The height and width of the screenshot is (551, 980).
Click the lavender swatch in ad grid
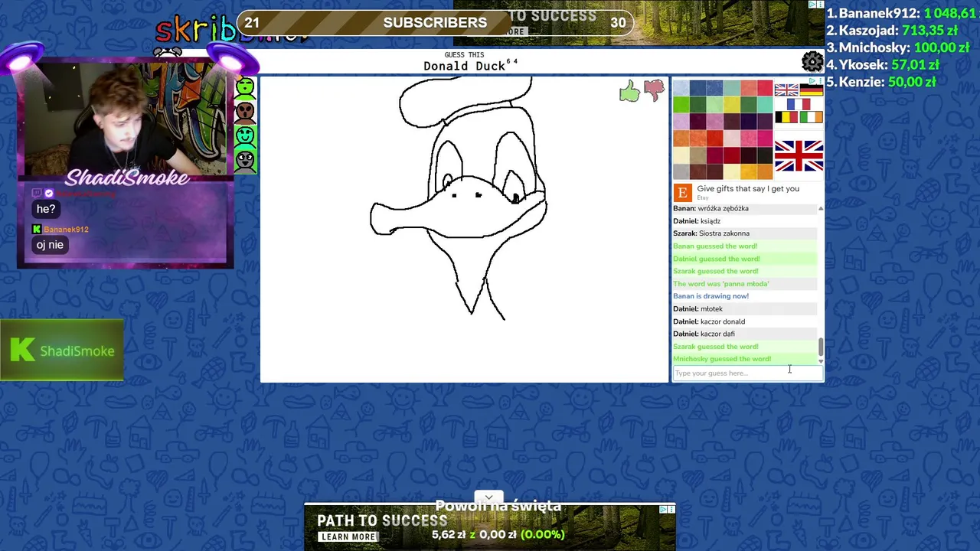point(681,122)
